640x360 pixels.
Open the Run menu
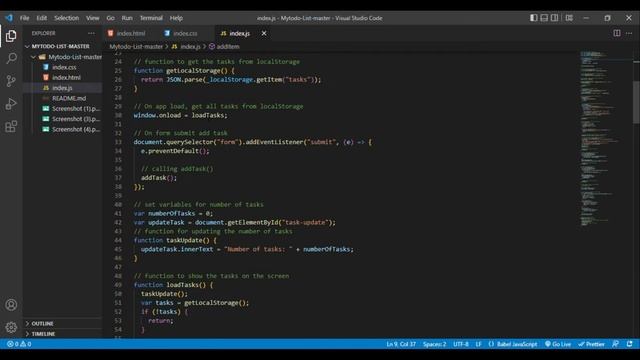coord(127,18)
